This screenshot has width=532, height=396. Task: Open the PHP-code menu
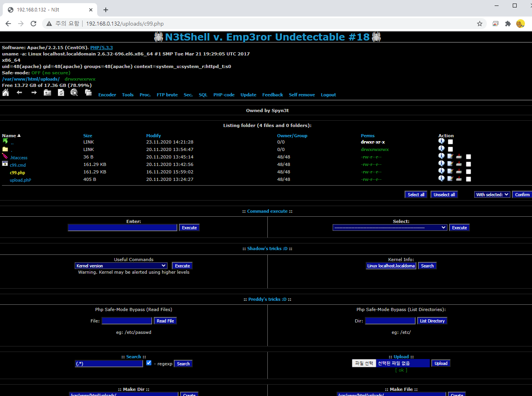224,95
